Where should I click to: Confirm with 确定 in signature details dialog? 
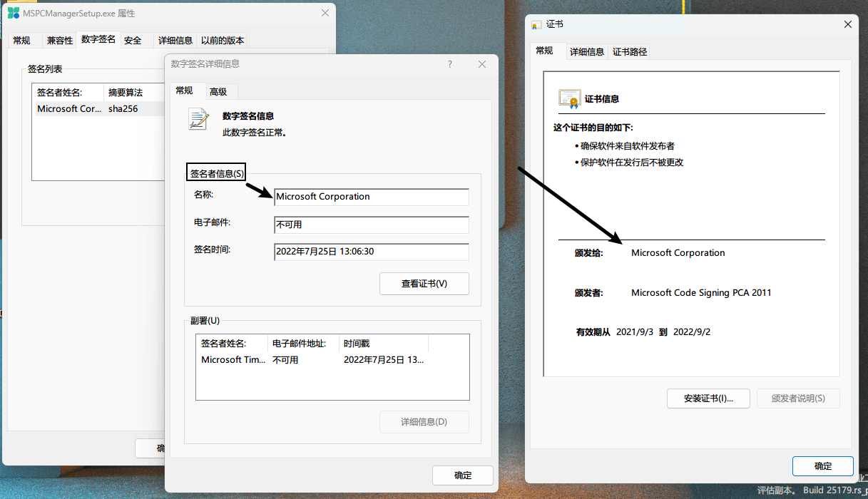pos(463,475)
